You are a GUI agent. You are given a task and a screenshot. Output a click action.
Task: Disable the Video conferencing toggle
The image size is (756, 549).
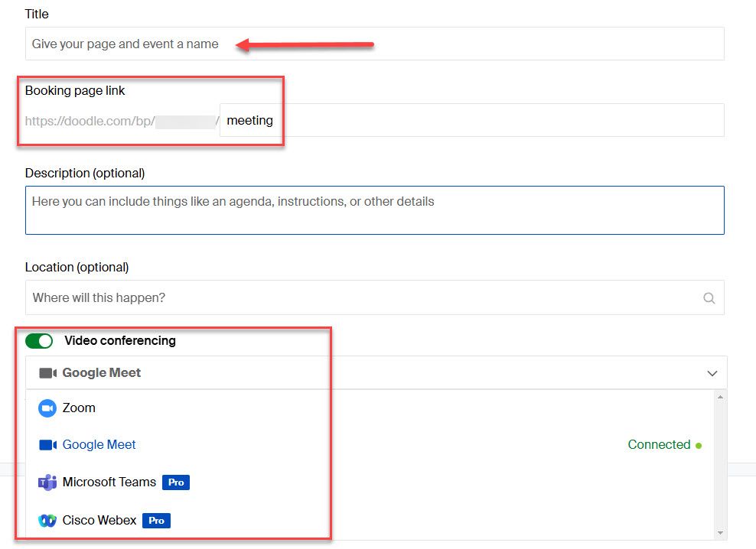click(x=38, y=340)
